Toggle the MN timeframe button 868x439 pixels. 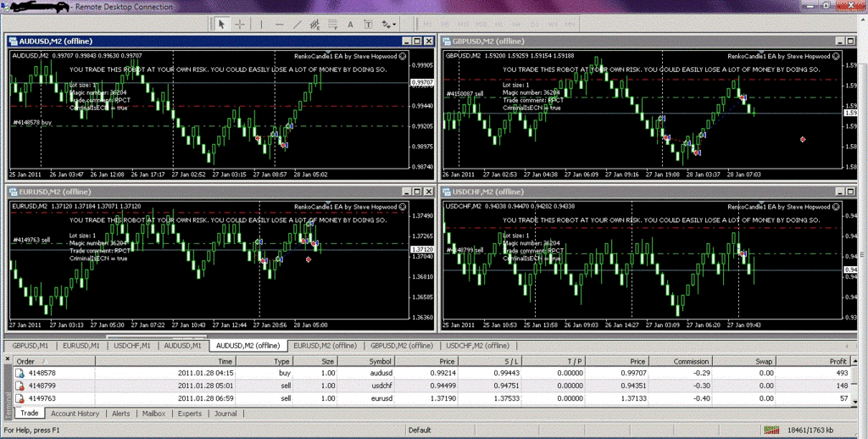[x=570, y=25]
